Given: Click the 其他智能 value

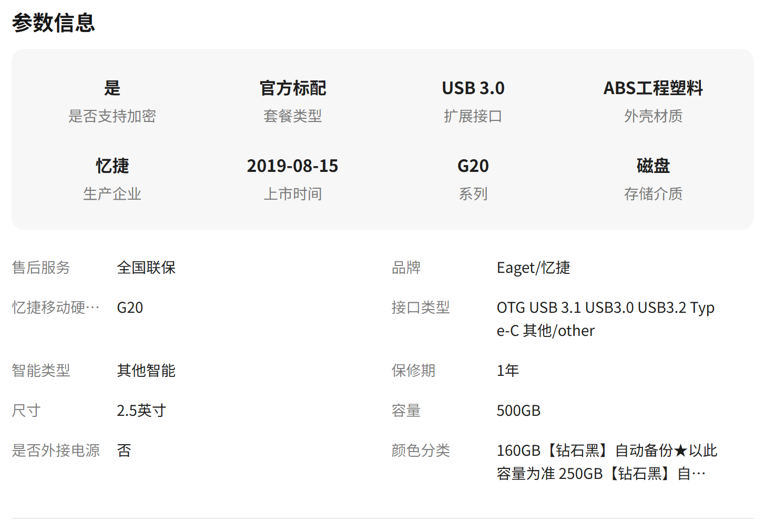Looking at the screenshot, I should [x=146, y=371].
